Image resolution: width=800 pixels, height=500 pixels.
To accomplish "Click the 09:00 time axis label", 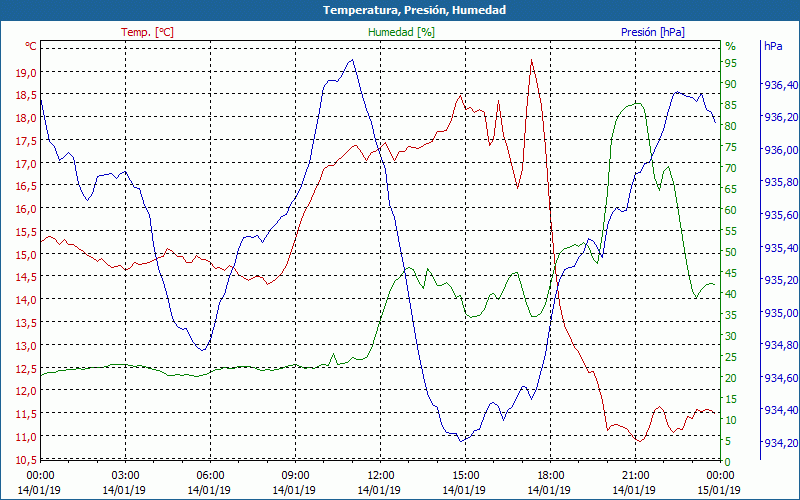I will pos(295,476).
